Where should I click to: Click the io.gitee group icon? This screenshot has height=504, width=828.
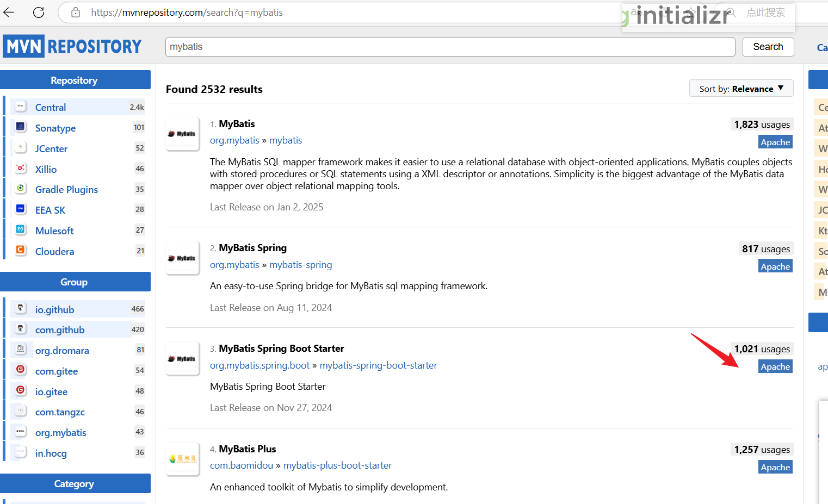pyautogui.click(x=21, y=391)
